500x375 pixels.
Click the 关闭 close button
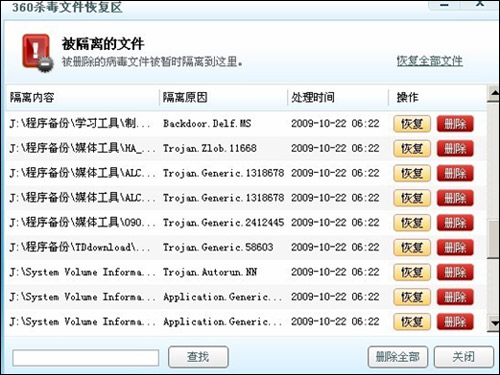(x=464, y=357)
